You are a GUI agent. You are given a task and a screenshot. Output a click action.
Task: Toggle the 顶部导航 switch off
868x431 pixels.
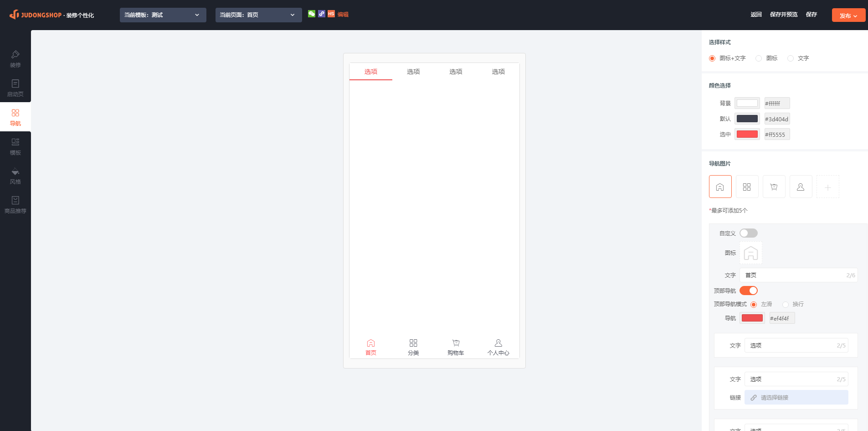point(749,291)
